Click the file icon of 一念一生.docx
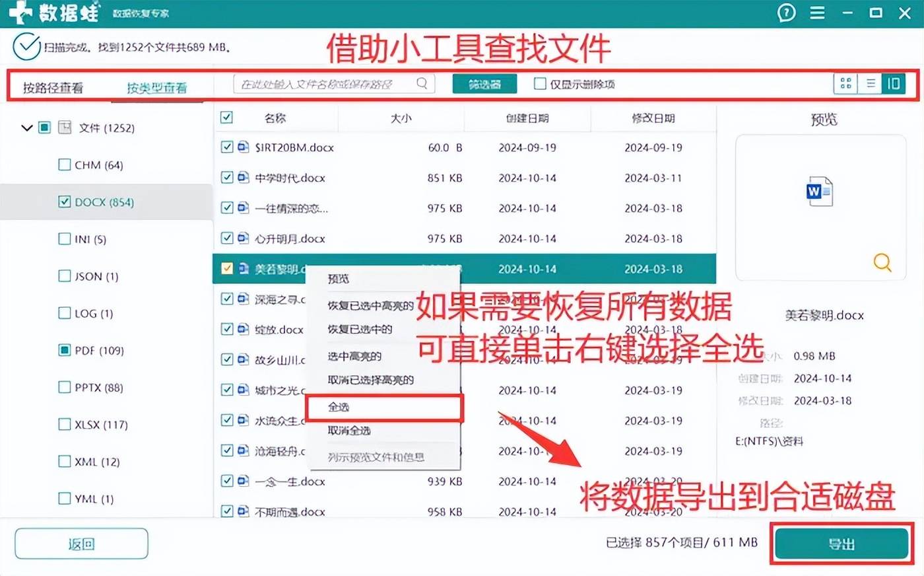 click(243, 481)
